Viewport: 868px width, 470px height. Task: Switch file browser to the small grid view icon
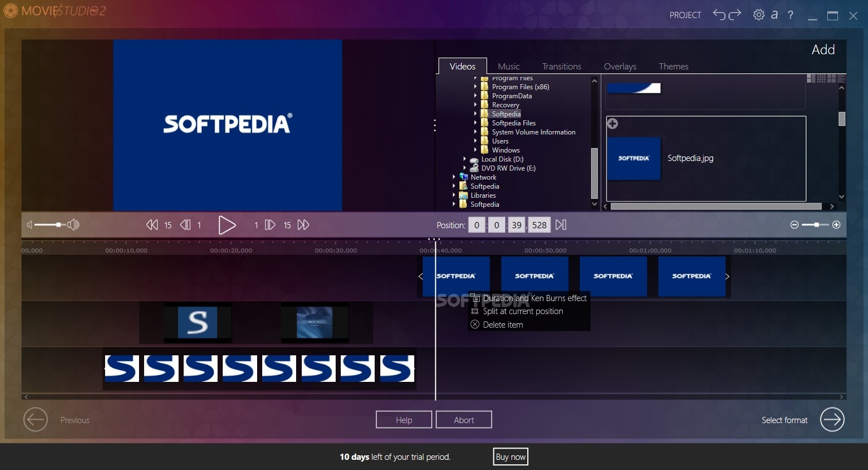click(821, 79)
